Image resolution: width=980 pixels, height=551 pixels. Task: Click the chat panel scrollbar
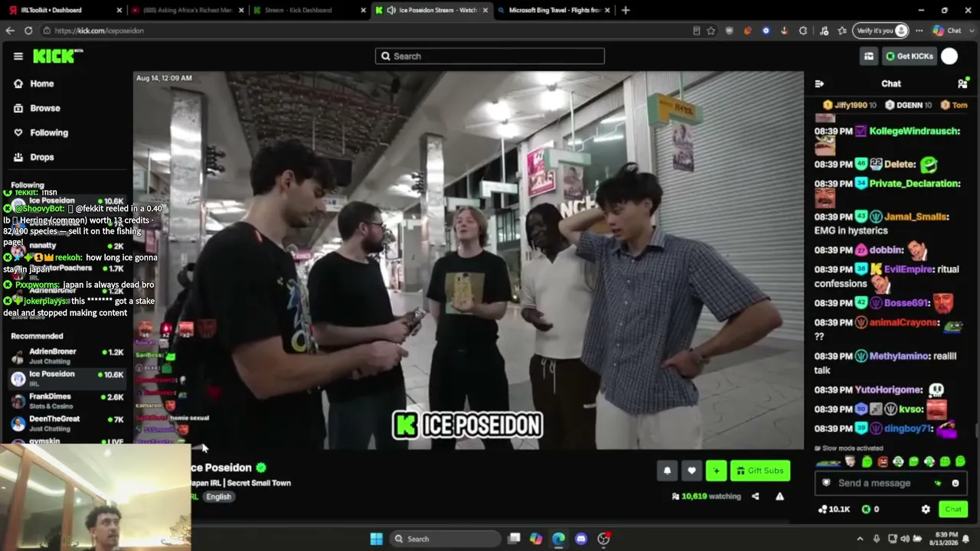coord(976,431)
